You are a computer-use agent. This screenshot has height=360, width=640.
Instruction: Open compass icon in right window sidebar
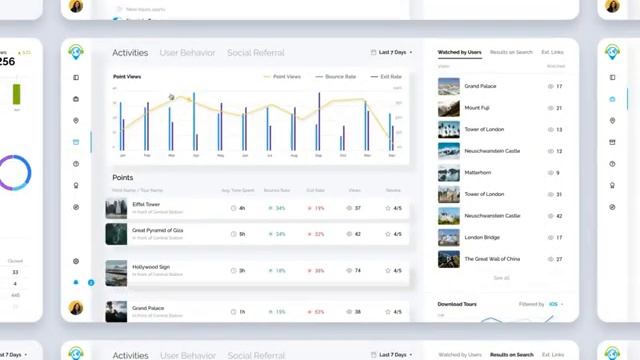pos(612,207)
